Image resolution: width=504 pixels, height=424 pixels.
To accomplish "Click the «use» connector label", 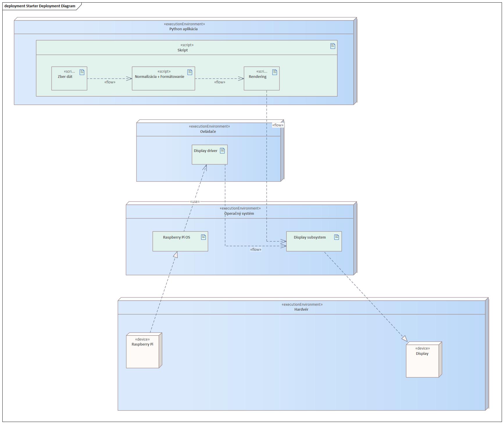I will [x=195, y=202].
